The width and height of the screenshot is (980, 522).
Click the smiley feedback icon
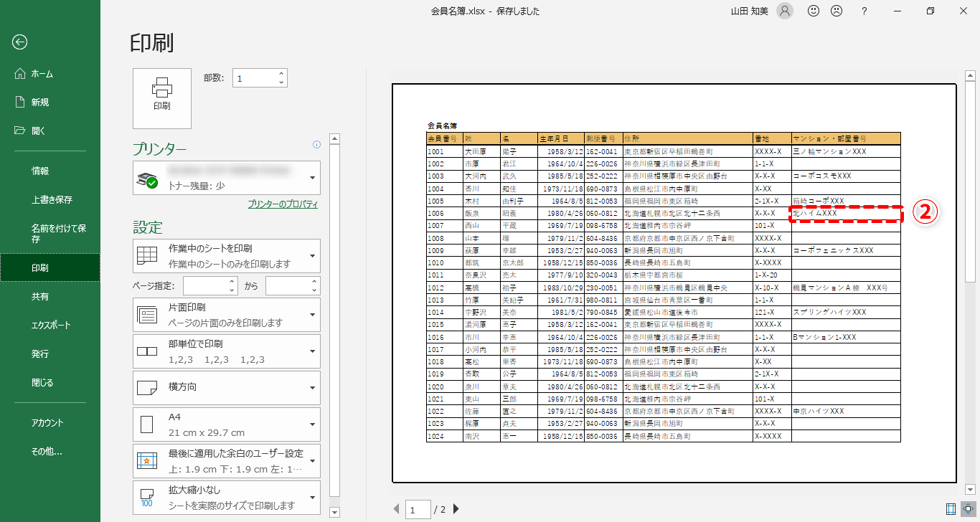tap(814, 11)
